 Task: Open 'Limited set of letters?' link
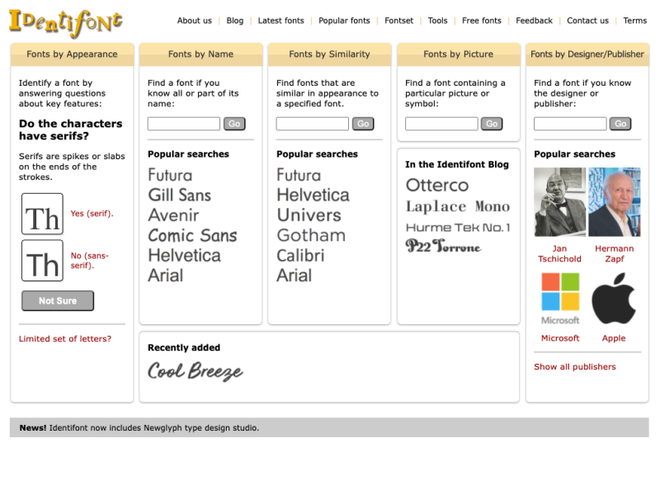tap(65, 339)
